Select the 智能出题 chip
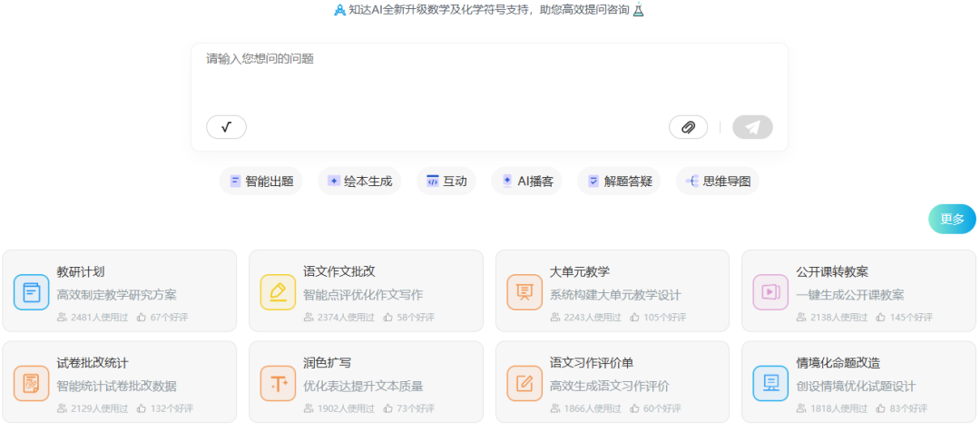The image size is (980, 432). point(260,182)
